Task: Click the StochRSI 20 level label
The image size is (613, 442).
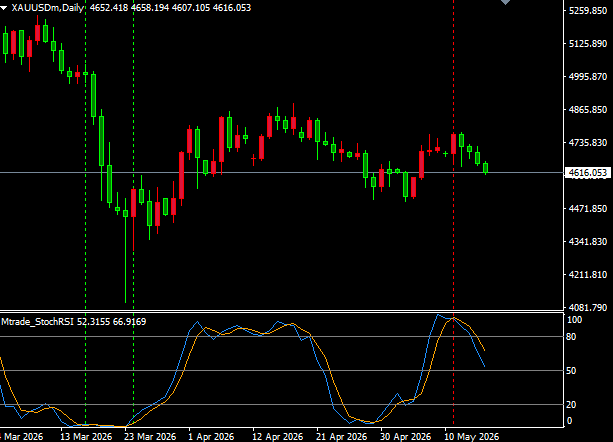Action: click(571, 404)
